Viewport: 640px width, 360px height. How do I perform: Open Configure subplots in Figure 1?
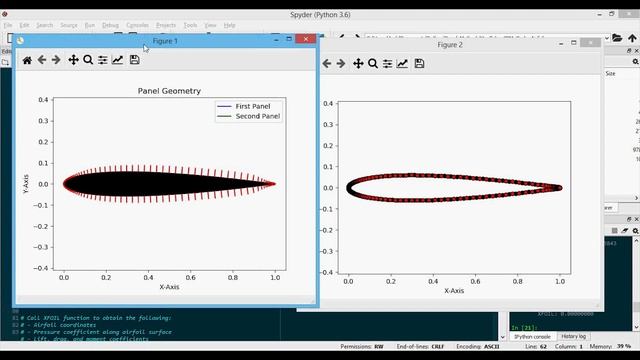[x=102, y=60]
